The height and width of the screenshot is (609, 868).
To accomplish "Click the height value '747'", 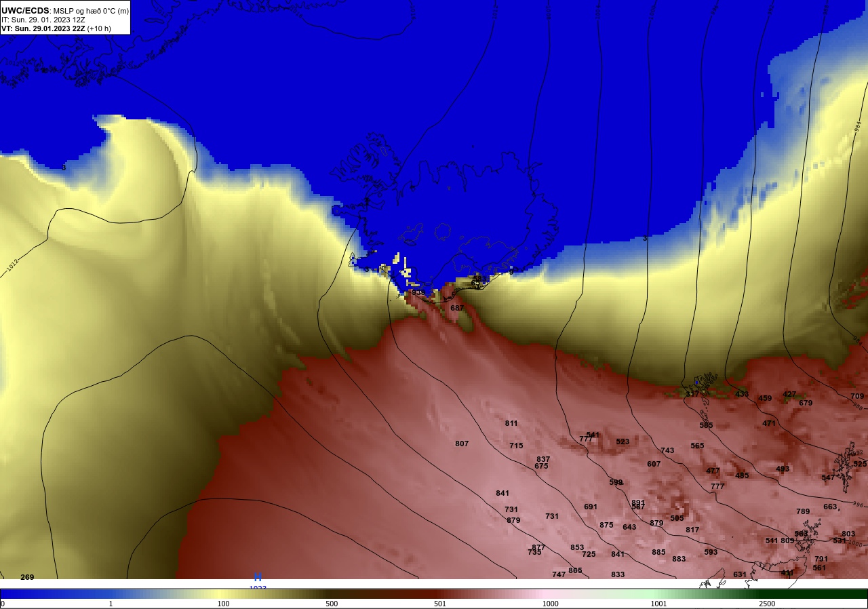I will pos(559,574).
